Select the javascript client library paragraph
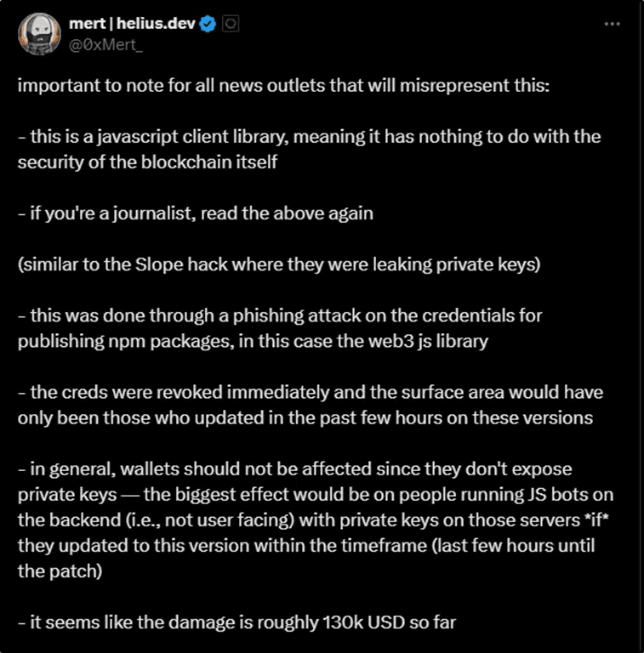The height and width of the screenshot is (653, 644). 309,149
